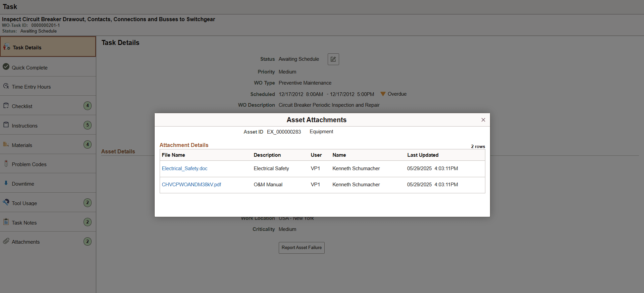
Task: Open the Attachments tab label
Action: 26,242
